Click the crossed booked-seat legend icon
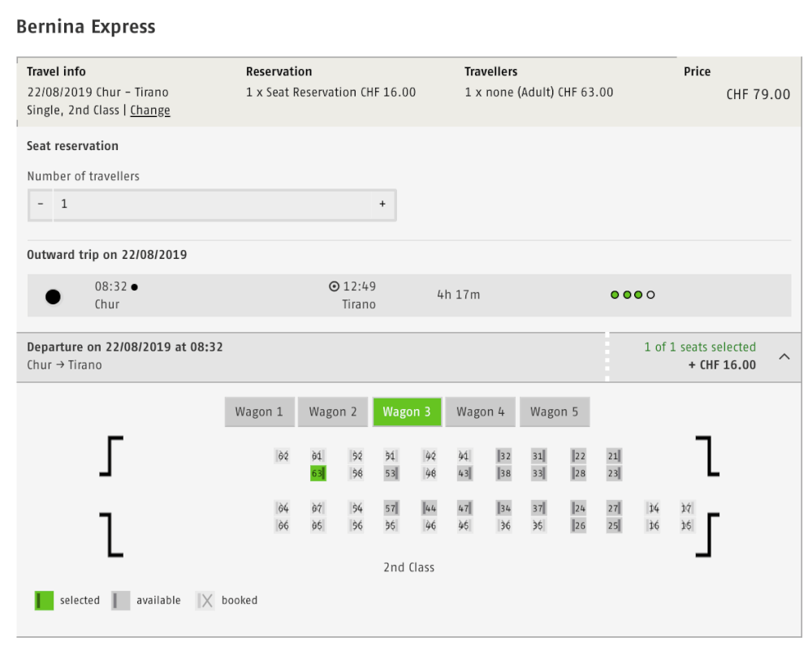The image size is (812, 646). tap(205, 601)
